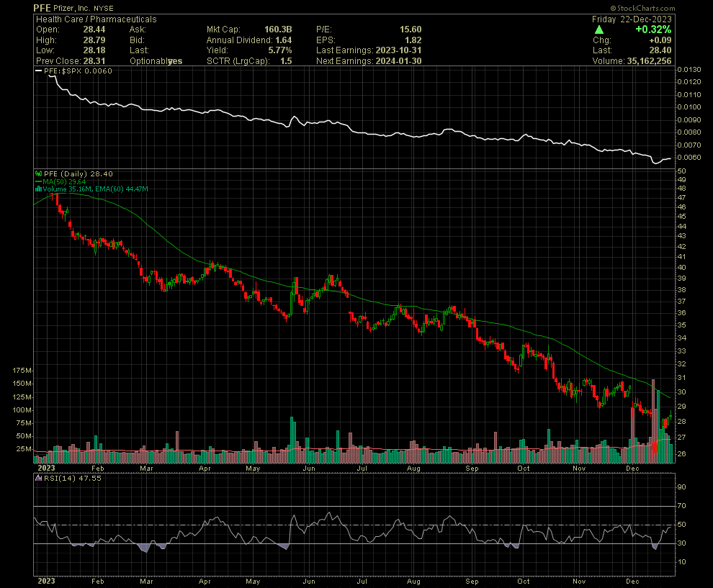Click the Optionable yes field

[x=175, y=61]
